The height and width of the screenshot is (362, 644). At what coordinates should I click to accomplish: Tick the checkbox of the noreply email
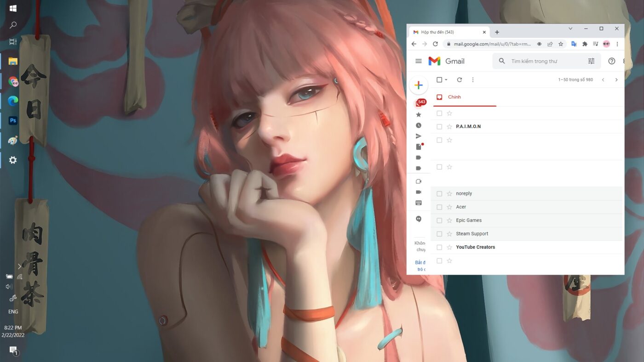(x=439, y=194)
